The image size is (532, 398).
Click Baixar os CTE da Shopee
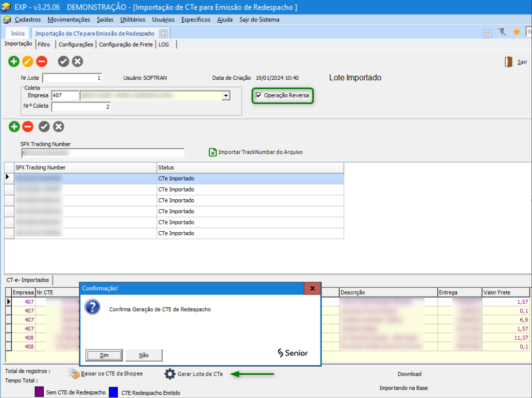(x=74, y=374)
